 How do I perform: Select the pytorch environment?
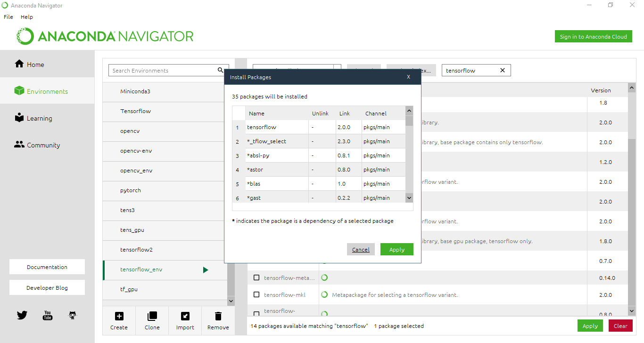pos(131,190)
